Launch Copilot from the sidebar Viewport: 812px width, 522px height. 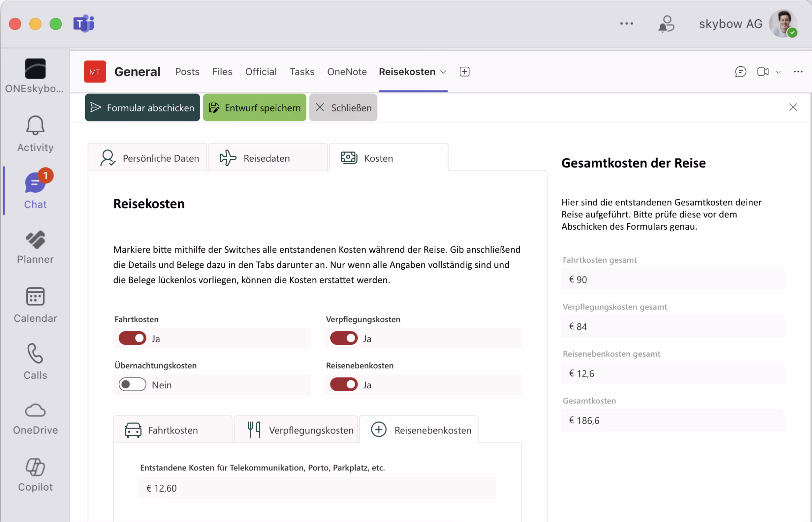(35, 468)
